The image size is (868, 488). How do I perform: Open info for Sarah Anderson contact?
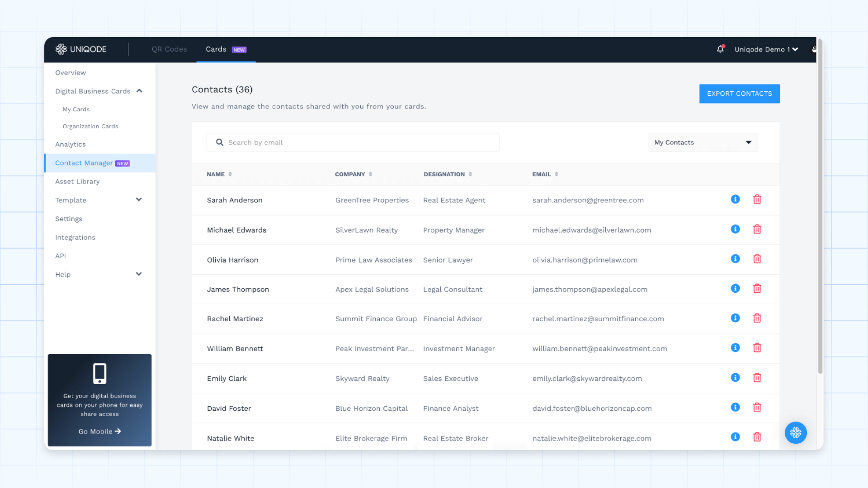pyautogui.click(x=735, y=199)
